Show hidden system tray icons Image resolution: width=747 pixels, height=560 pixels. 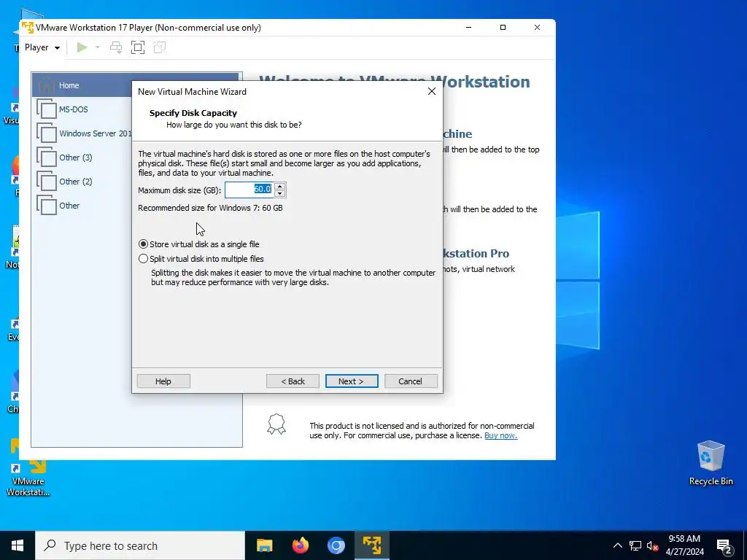coord(617,545)
